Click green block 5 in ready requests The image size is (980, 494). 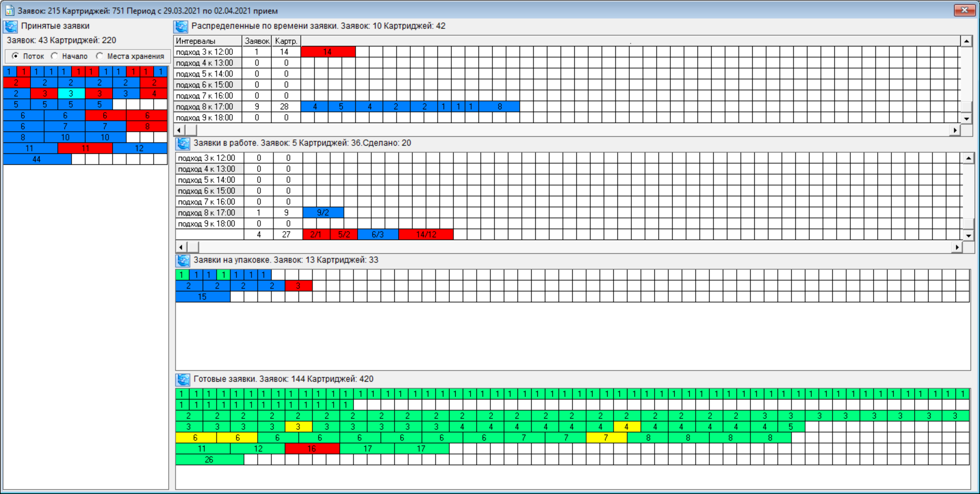pos(791,427)
